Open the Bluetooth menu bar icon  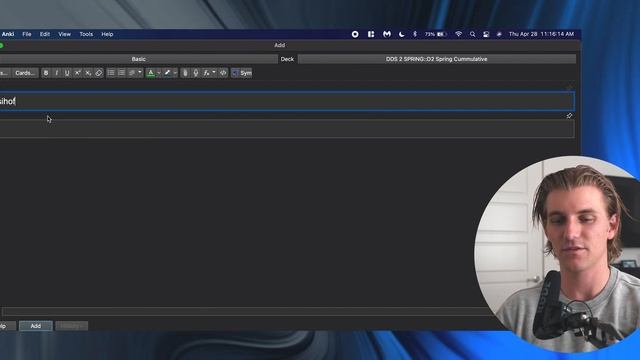(415, 34)
